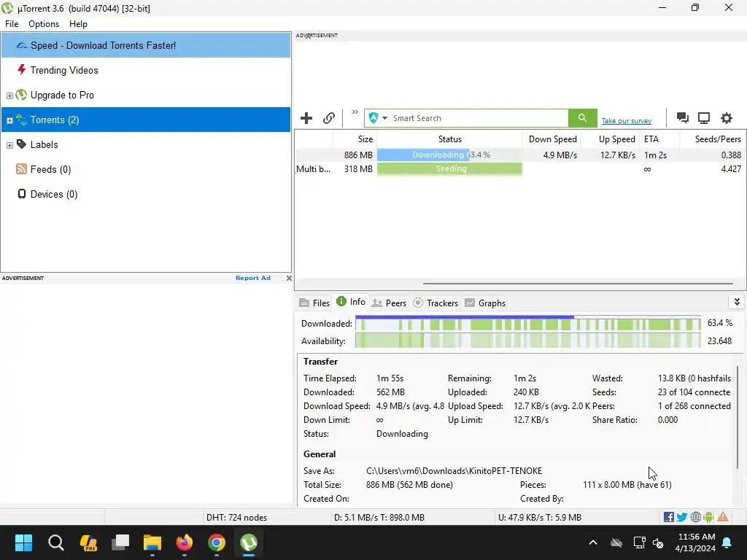This screenshot has width=747, height=560.
Task: Sort by ETA column header
Action: (659, 139)
